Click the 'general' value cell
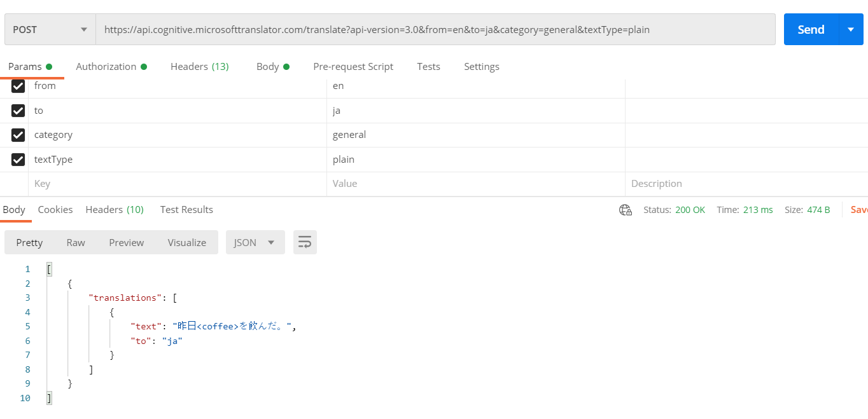Image resolution: width=868 pixels, height=419 pixels. [476, 135]
